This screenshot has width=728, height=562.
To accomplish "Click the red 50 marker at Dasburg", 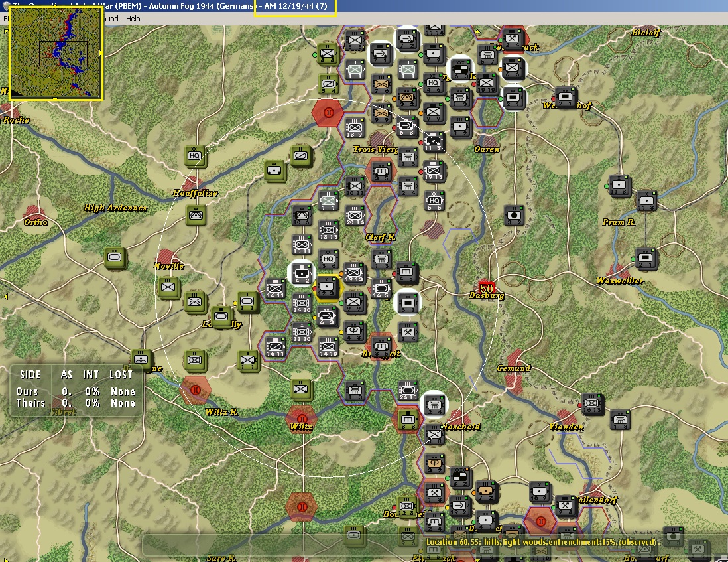I will 486,288.
